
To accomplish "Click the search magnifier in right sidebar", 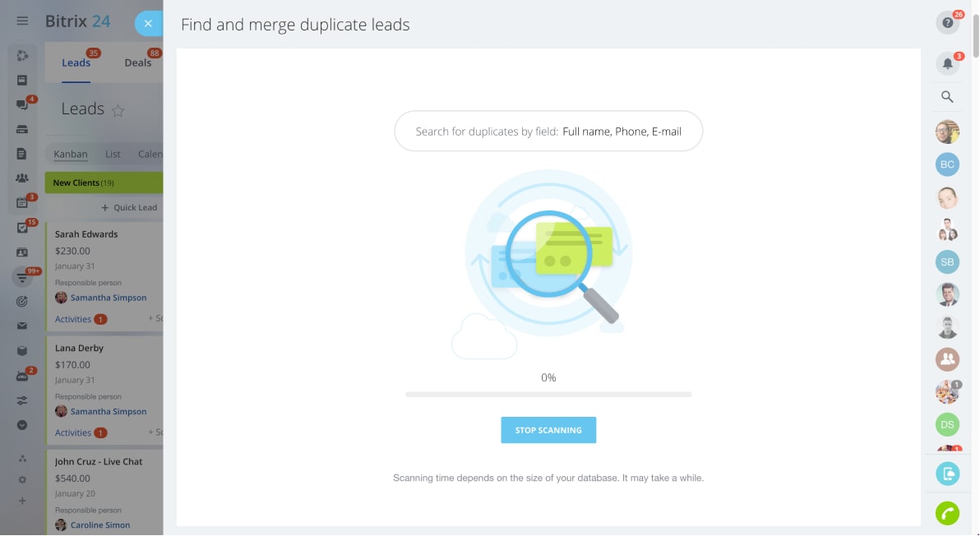I will 947,97.
